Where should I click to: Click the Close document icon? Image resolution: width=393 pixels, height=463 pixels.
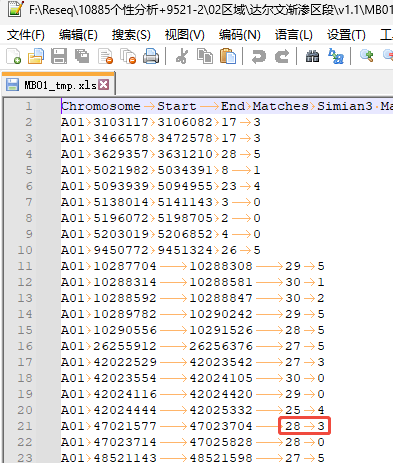106,56
